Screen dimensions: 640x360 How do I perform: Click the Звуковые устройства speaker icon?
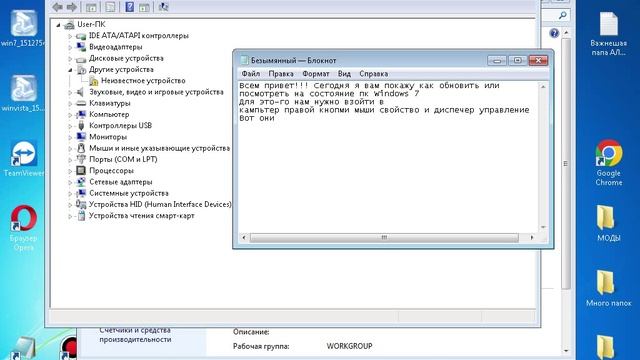click(x=80, y=92)
